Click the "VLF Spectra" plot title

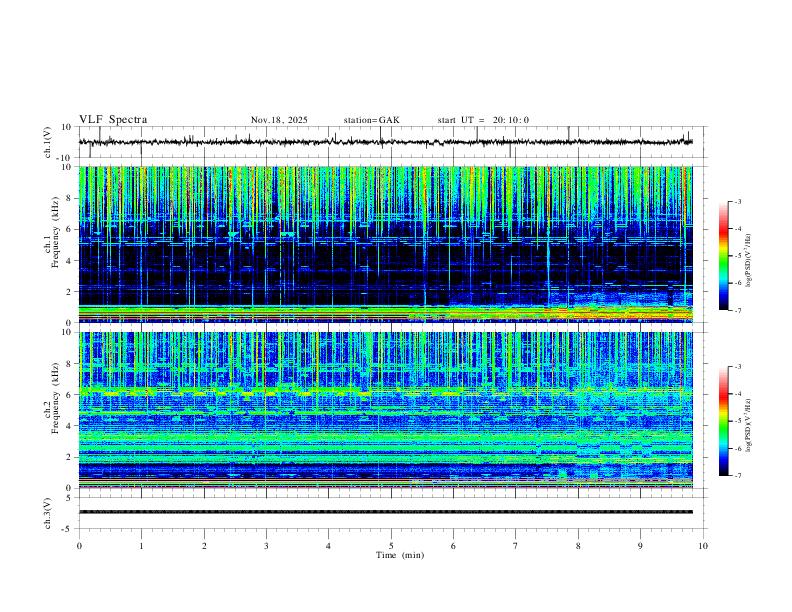113,120
